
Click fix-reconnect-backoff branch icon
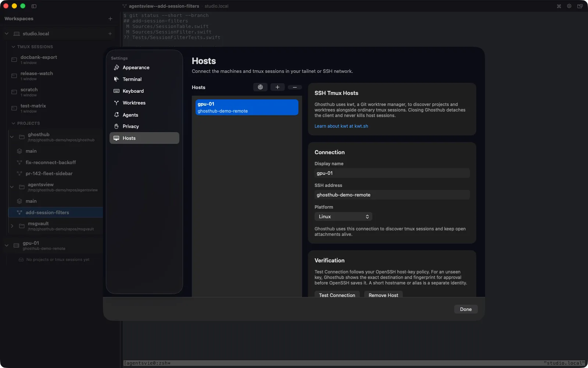(x=19, y=162)
